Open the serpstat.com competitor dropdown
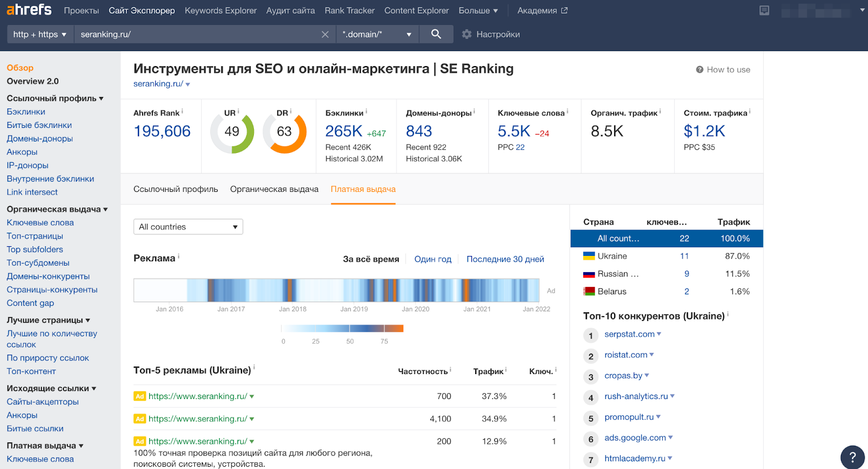This screenshot has width=868, height=469. [x=659, y=334]
